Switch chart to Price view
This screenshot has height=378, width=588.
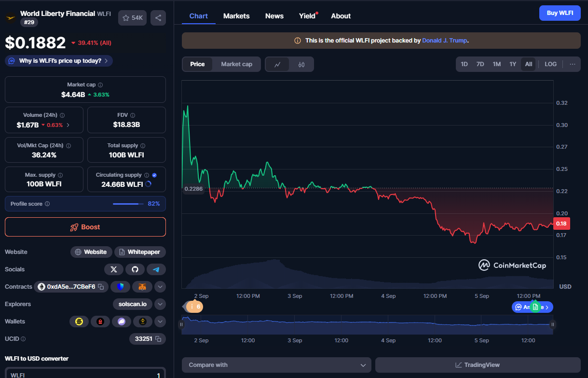coord(197,64)
